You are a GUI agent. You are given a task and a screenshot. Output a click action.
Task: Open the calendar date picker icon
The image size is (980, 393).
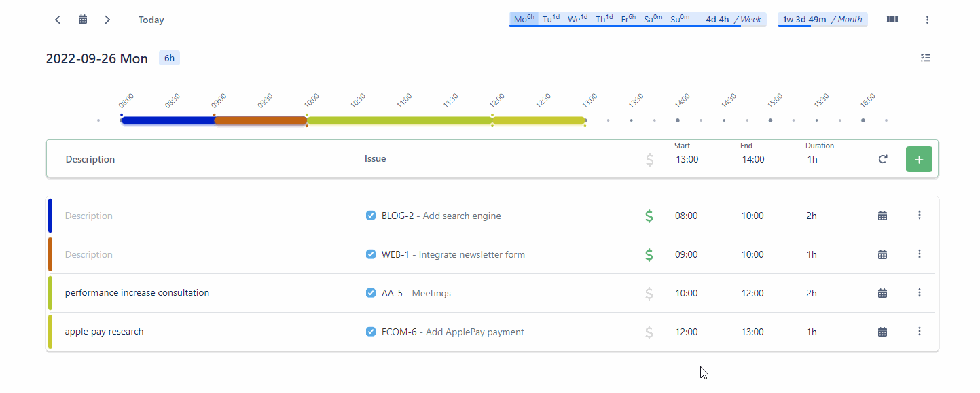click(83, 20)
